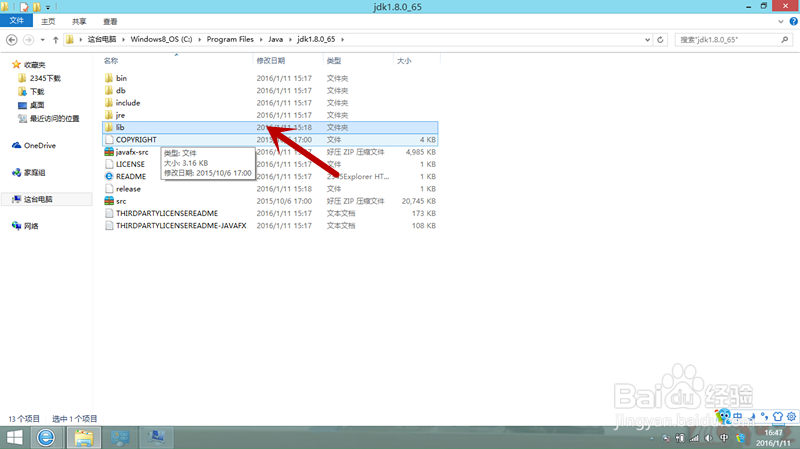
Task: Expand the ribbon with the chevron
Action: coord(781,21)
